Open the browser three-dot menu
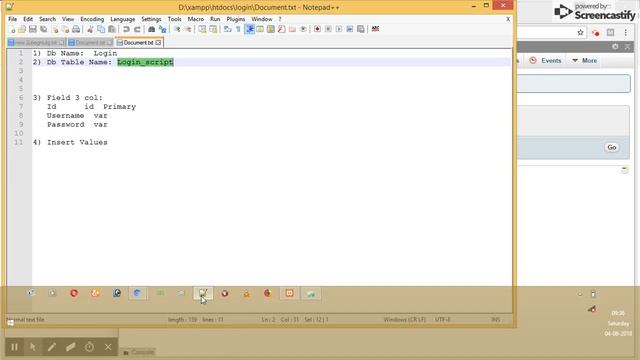640x360 pixels. [625, 33]
